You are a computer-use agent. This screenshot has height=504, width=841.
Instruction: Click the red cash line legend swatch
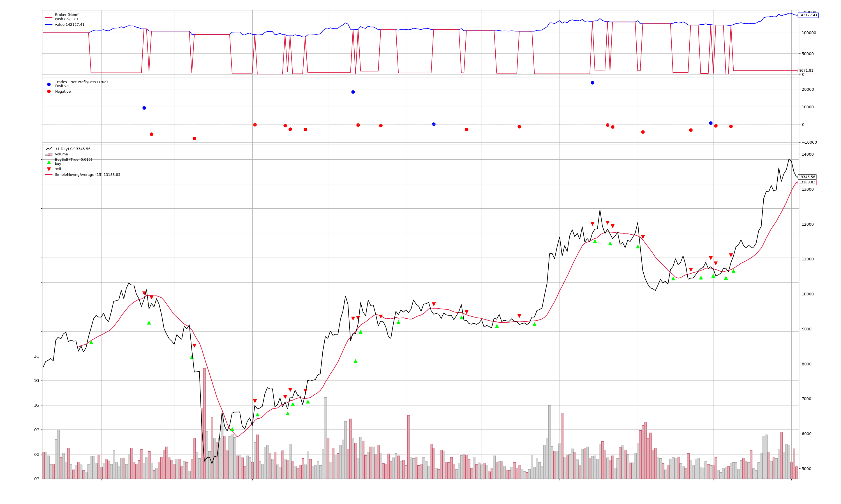[x=48, y=17]
